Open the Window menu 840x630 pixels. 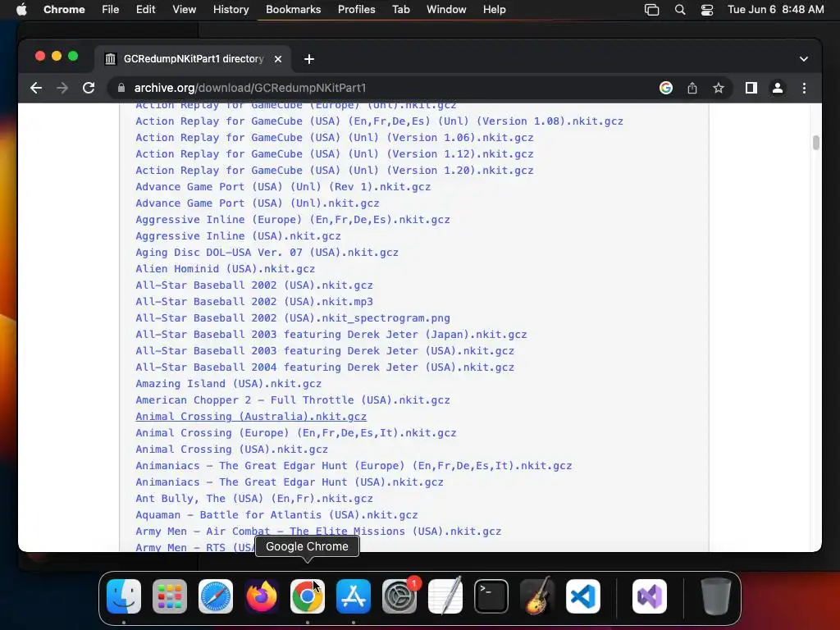tap(446, 10)
